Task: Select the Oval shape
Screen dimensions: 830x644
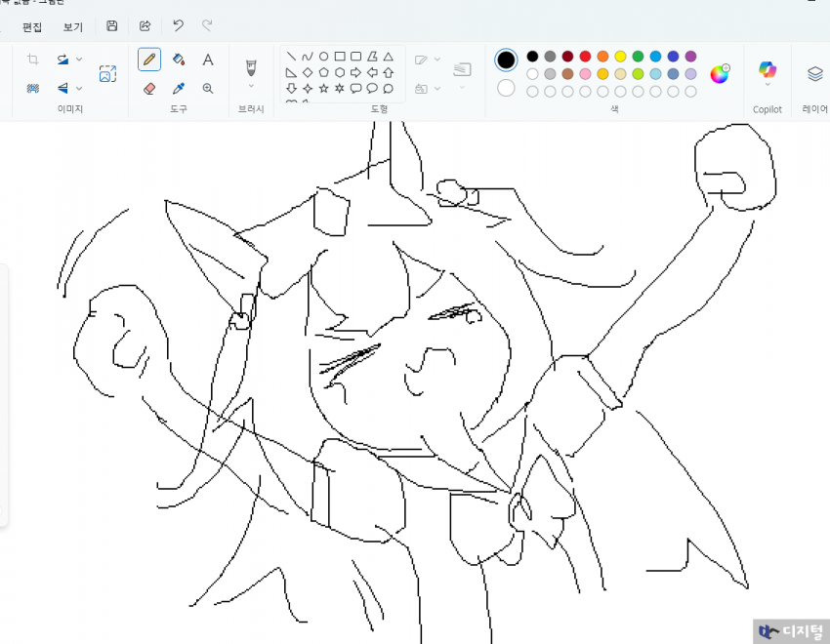Action: 323,56
